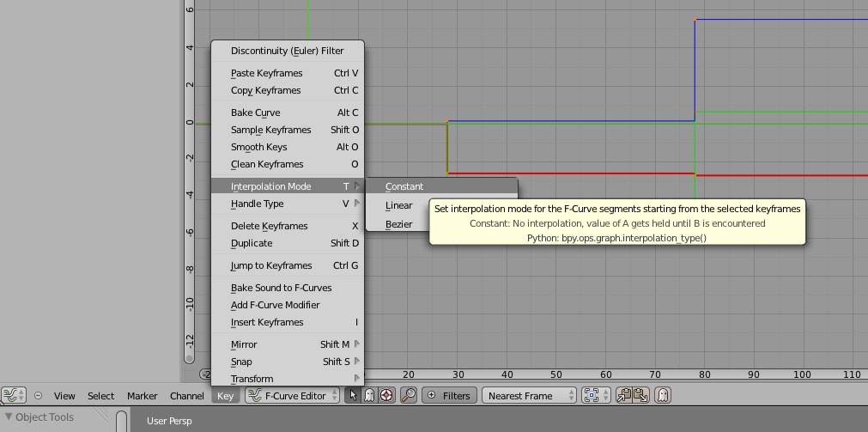
Task: Click the frame 80 label on timeline axis
Action: (x=704, y=375)
